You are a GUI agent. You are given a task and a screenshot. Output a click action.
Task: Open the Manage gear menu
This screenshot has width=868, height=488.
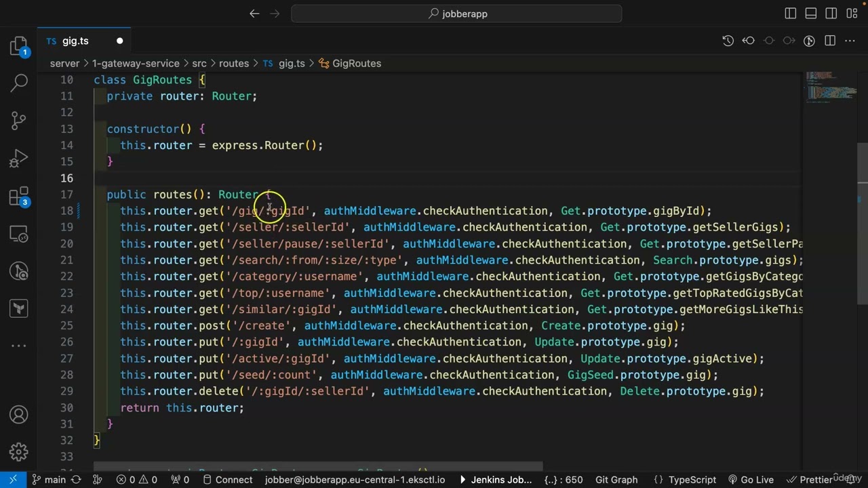[x=19, y=451]
